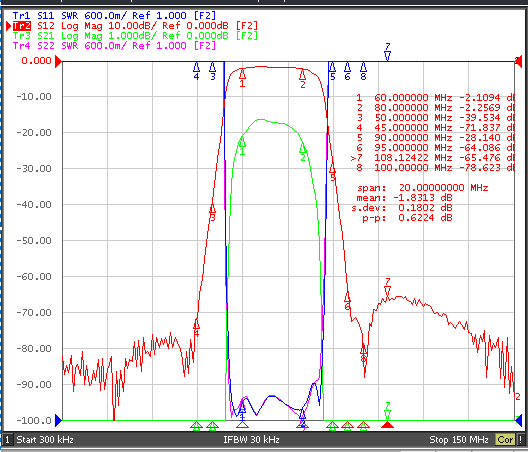
Task: Click the filled red marker 7 on bottom axis
Action: click(x=387, y=425)
